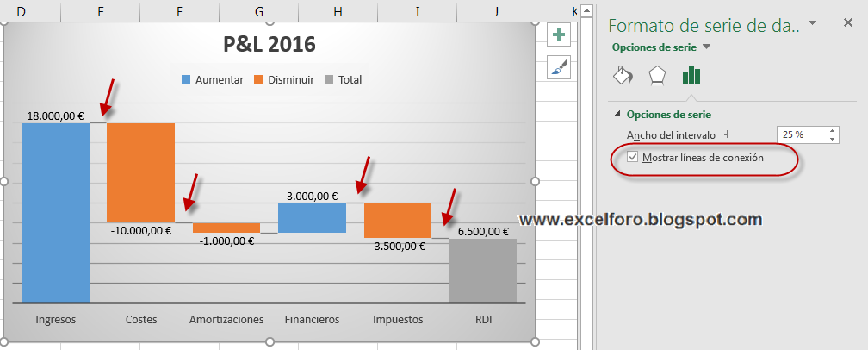Screen dimensions: 868x350
Task: Open the Chart Elements plus button
Action: pos(559,34)
